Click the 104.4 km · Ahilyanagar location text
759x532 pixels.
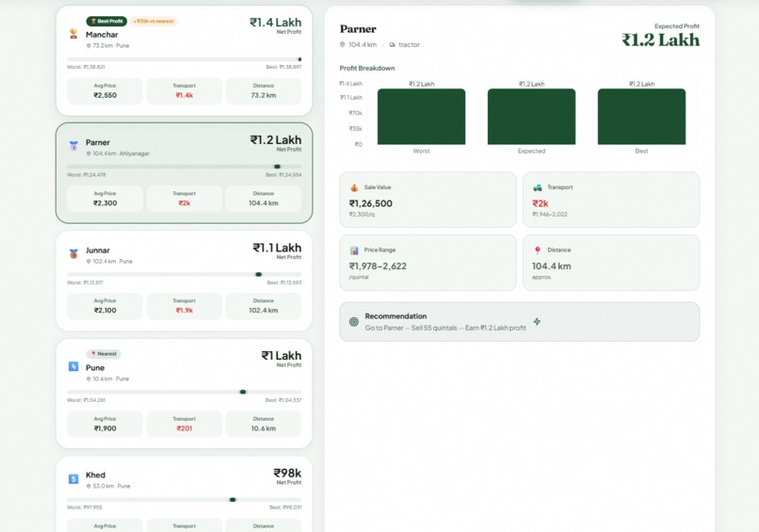pyautogui.click(x=121, y=153)
